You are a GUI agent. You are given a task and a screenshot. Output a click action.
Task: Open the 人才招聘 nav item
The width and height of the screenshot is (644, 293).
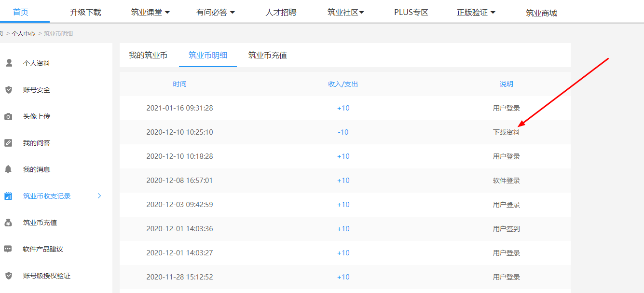point(281,13)
